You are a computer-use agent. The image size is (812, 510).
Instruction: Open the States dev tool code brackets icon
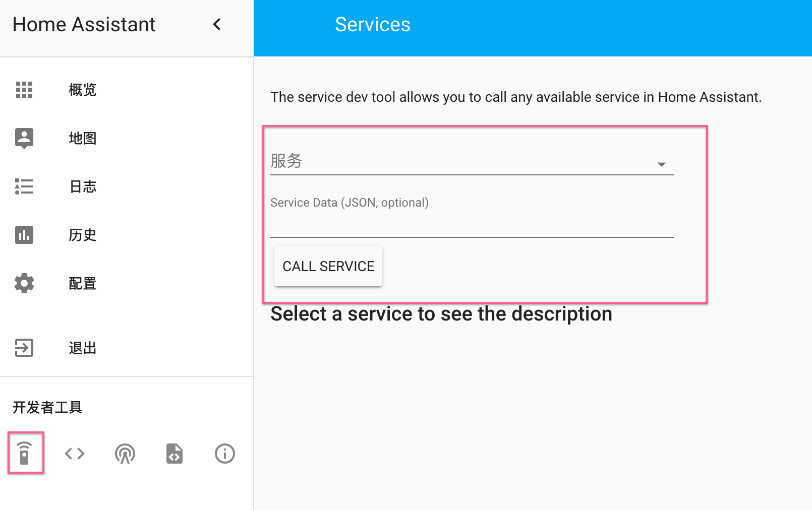(75, 454)
